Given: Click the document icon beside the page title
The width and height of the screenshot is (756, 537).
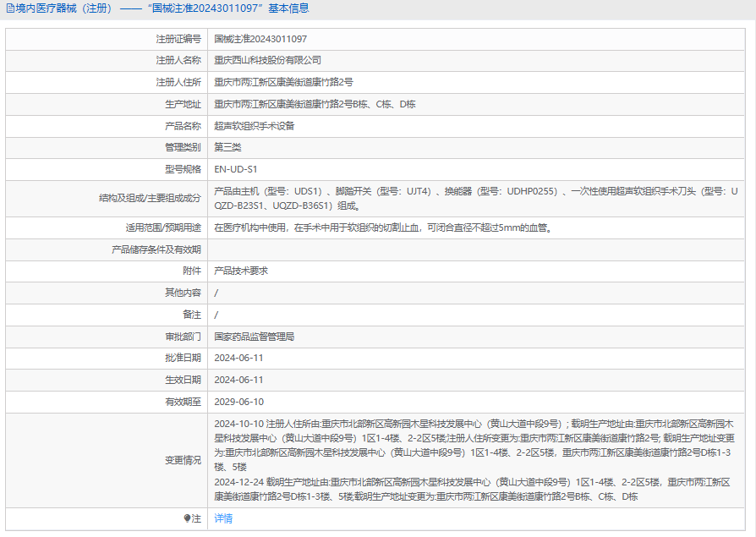Looking at the screenshot, I should click(x=9, y=9).
